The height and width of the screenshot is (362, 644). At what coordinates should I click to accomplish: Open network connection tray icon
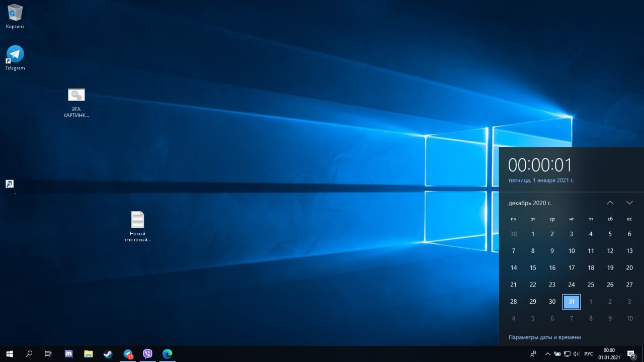567,354
